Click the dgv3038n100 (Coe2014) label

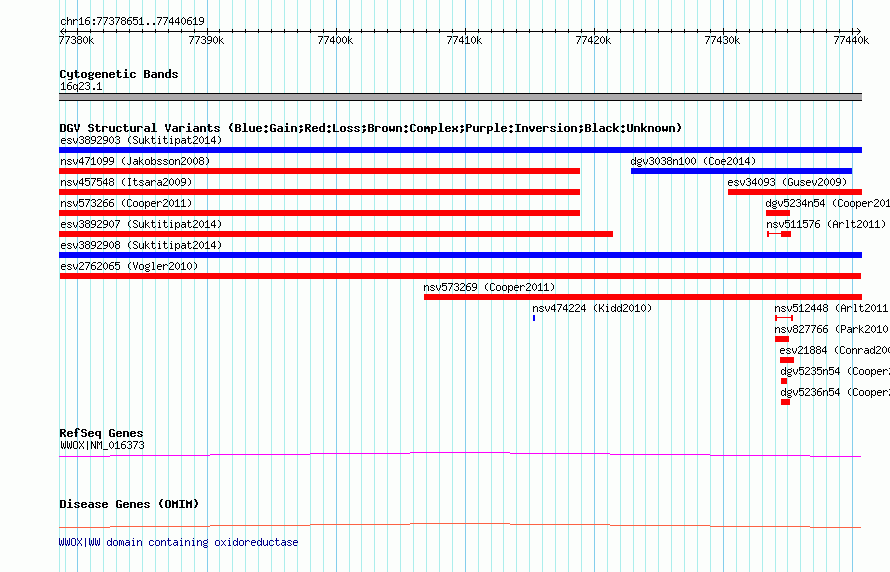(693, 161)
